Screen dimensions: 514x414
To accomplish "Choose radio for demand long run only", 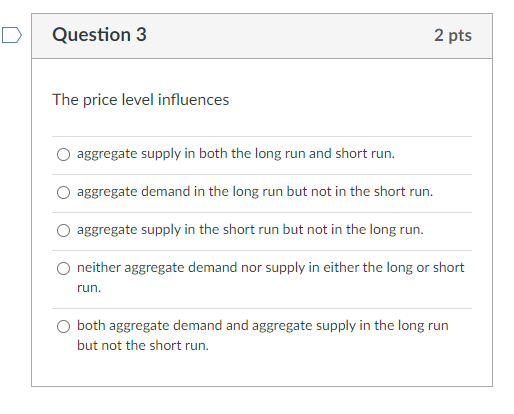I will 63,192.
